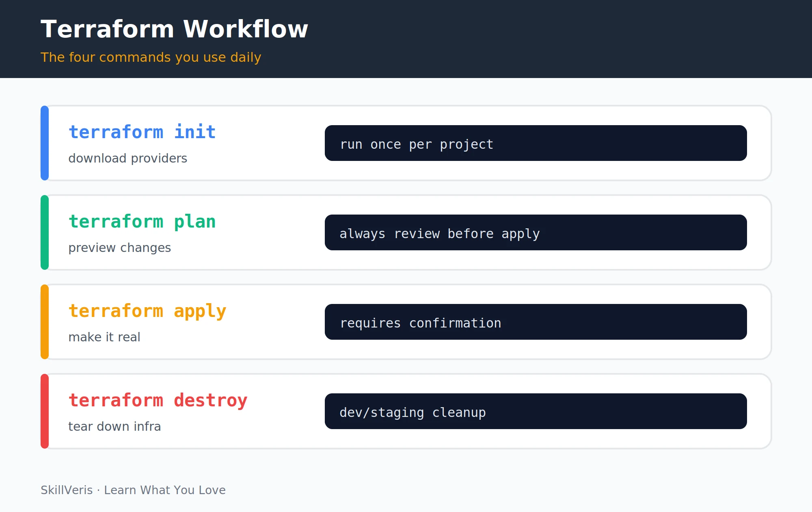This screenshot has width=812, height=512.
Task: Click the "terraform init" command heading
Action: coord(142,132)
